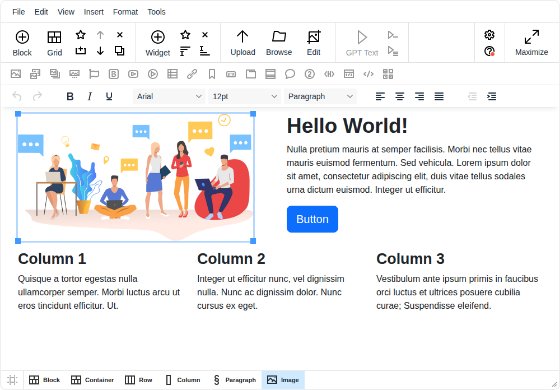The height and width of the screenshot is (390, 560).
Task: Insert speech bubble comment widget
Action: coord(290,74)
